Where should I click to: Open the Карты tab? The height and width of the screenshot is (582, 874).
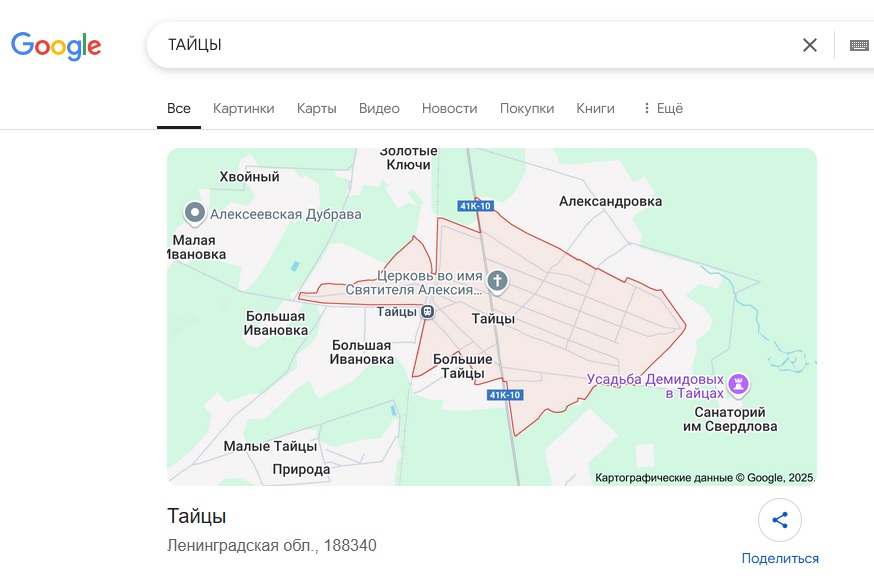[317, 108]
